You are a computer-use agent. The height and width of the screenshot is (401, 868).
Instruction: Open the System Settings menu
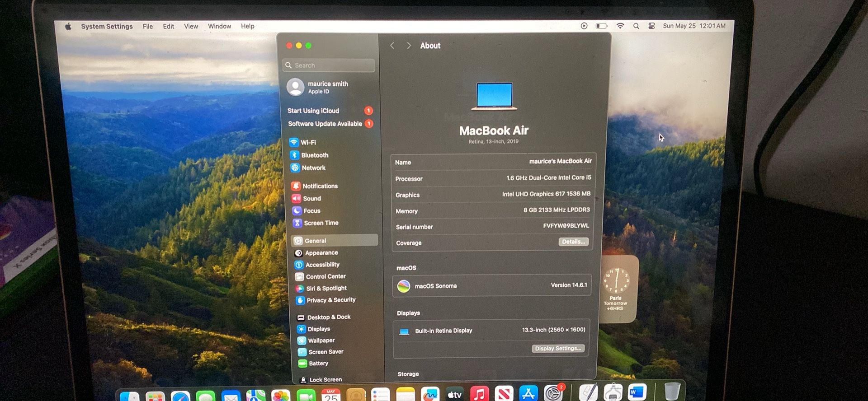point(107,26)
